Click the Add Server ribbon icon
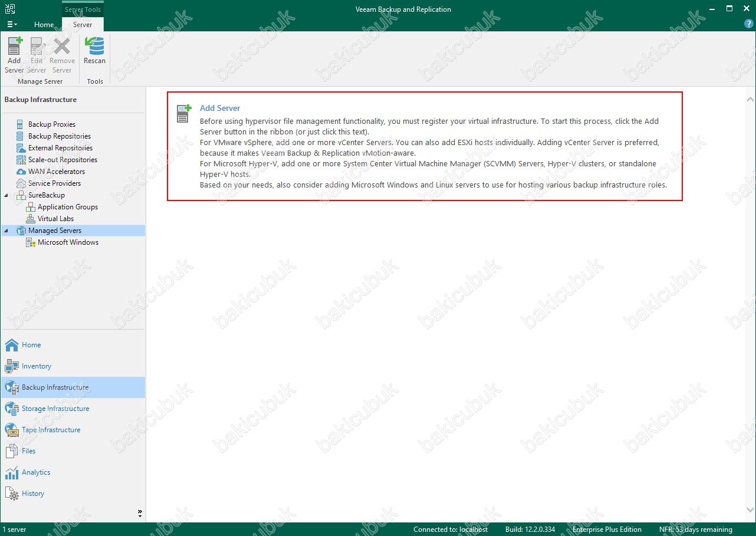This screenshot has height=536, width=756. click(15, 46)
